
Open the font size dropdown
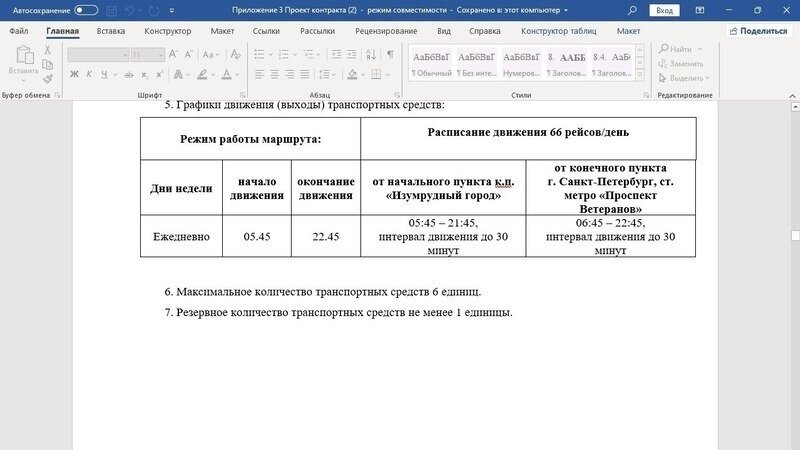(160, 55)
